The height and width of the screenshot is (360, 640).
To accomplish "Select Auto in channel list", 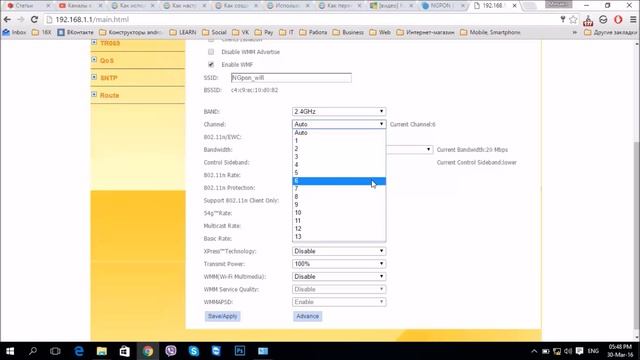I will (339, 133).
